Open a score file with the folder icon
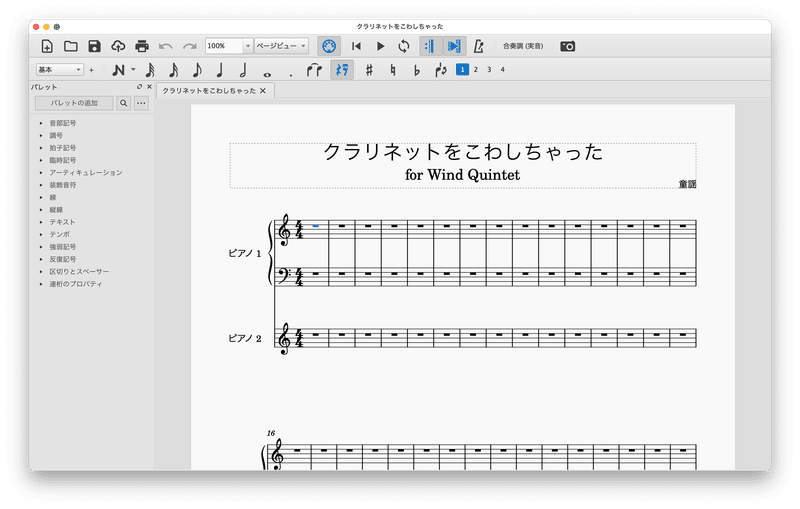Image resolution: width=800 pixels, height=509 pixels. coord(70,46)
